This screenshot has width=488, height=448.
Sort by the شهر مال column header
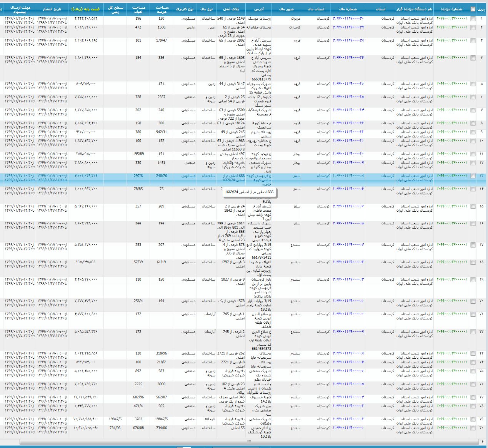click(x=286, y=9)
